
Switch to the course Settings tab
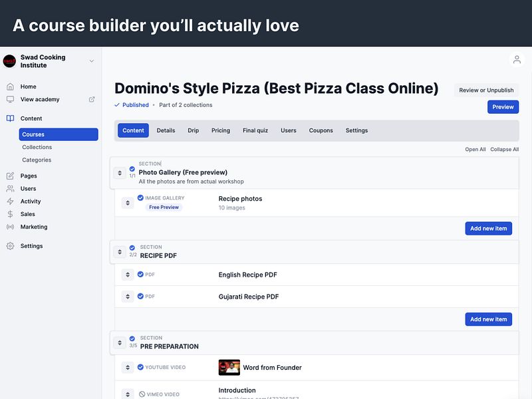pyautogui.click(x=356, y=130)
